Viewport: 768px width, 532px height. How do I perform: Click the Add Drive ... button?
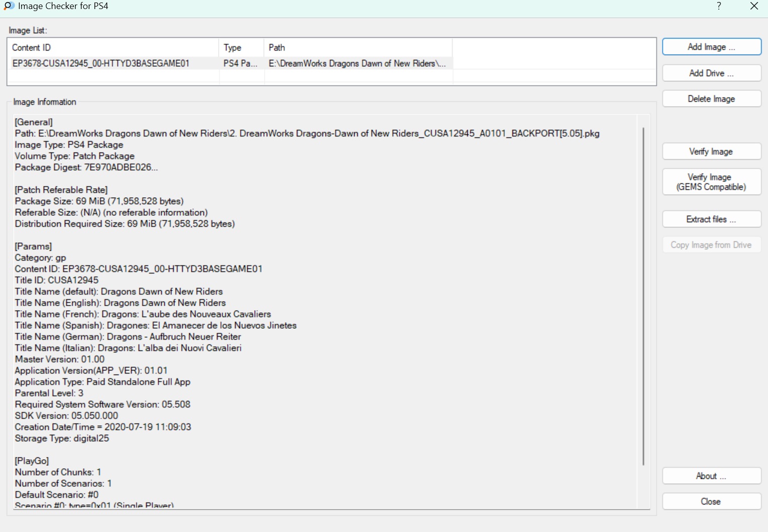coord(711,73)
